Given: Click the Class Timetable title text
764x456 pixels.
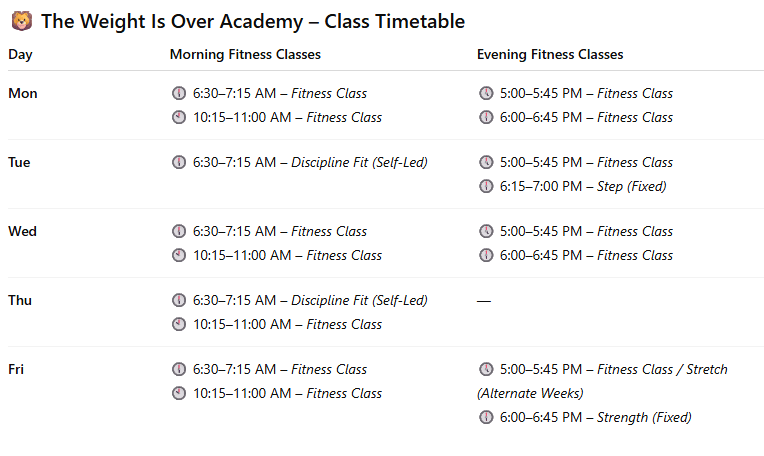Looking at the screenshot, I should point(253,21).
